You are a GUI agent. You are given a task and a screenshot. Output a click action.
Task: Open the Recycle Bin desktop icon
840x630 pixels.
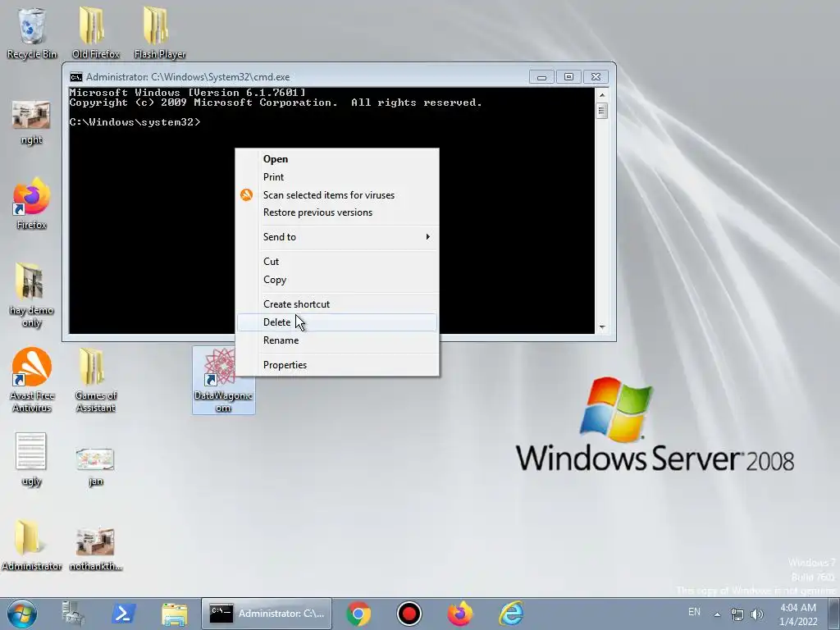point(31,33)
